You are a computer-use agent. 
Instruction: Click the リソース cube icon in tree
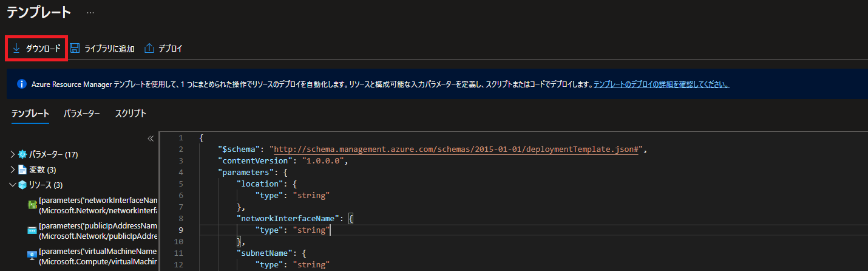click(x=22, y=185)
